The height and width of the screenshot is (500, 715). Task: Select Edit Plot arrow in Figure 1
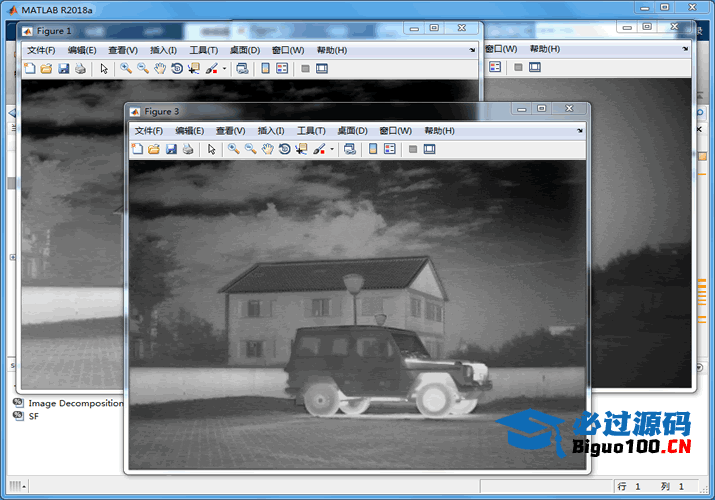(x=104, y=68)
